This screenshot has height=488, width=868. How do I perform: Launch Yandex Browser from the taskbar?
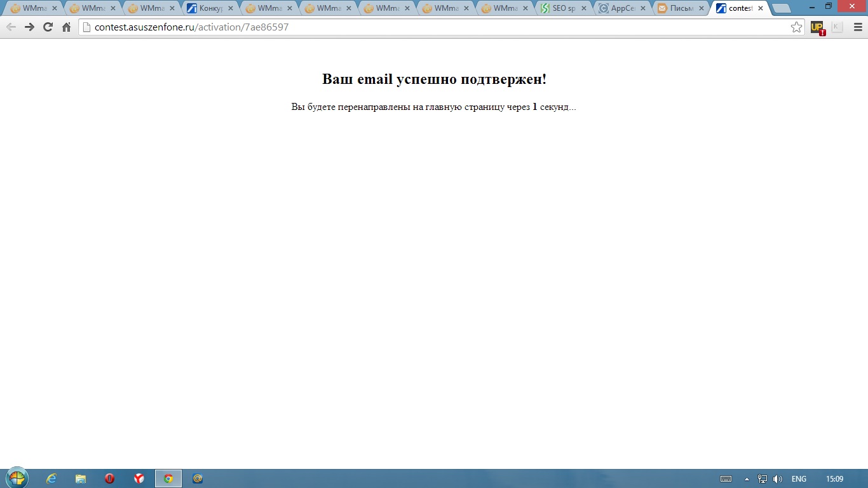point(139,478)
